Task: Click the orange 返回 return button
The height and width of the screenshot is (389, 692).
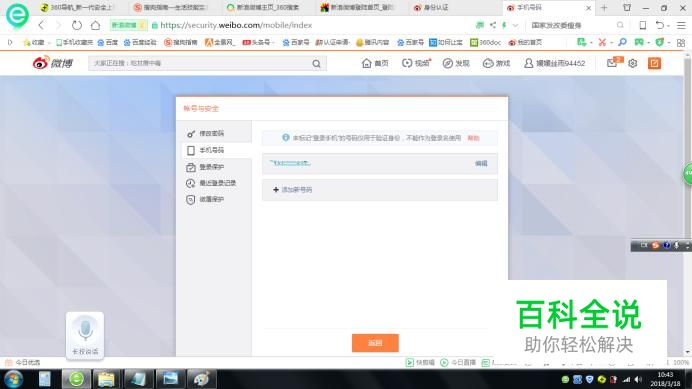Action: pos(375,343)
